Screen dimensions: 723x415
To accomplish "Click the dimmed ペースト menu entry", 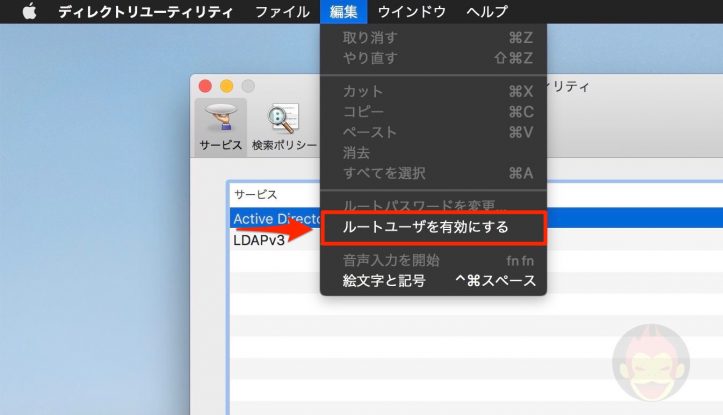I will tap(433, 132).
